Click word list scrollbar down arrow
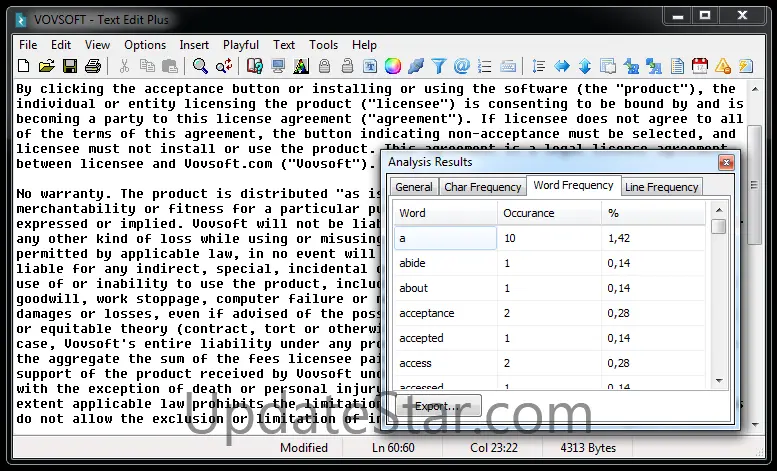 (719, 381)
